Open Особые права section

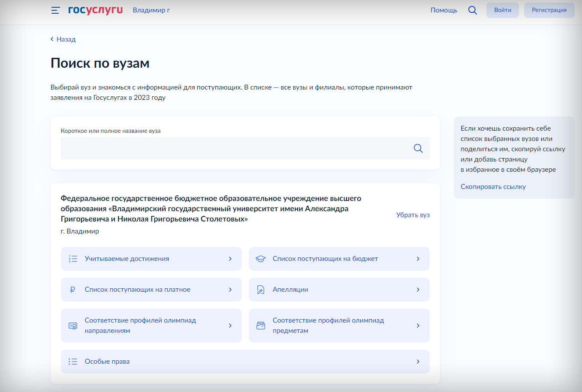pos(245,362)
